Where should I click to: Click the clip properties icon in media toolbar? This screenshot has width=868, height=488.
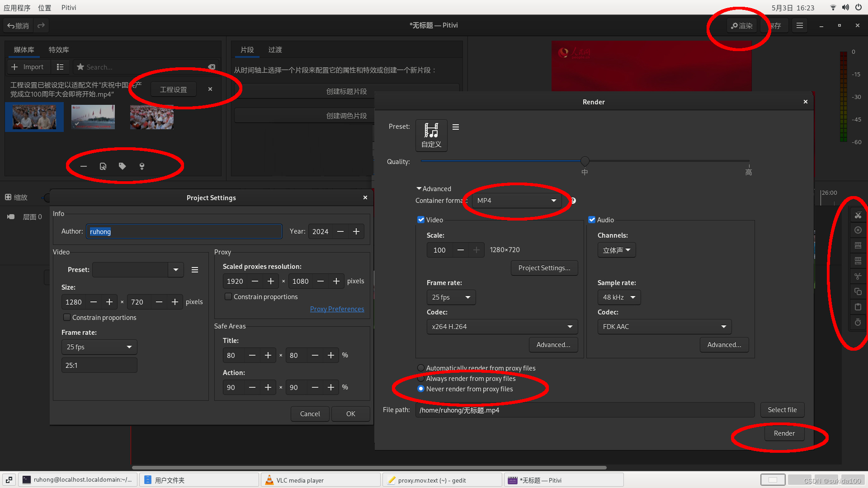(x=103, y=166)
